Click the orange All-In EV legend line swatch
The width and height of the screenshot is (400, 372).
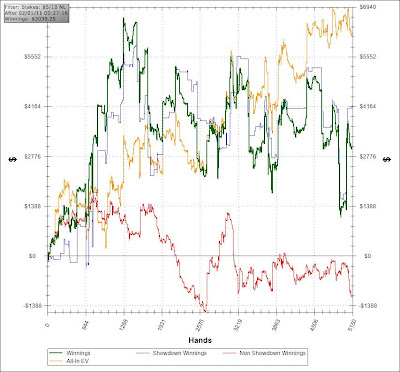point(56,361)
